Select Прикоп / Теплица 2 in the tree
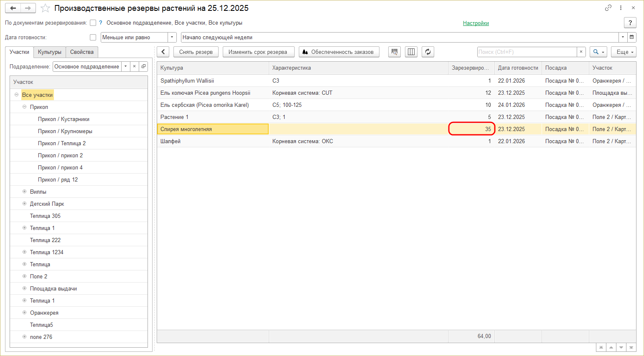 pyautogui.click(x=61, y=143)
